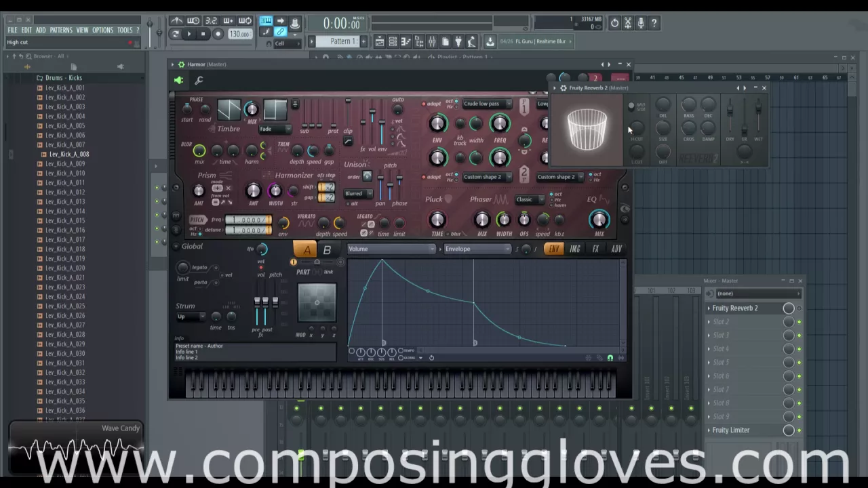
Task: Click the Harmor clip slider handle
Action: click(x=348, y=102)
